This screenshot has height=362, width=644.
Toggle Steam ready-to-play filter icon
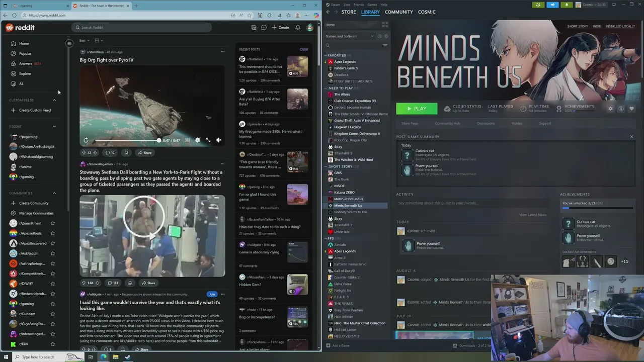coord(386,36)
